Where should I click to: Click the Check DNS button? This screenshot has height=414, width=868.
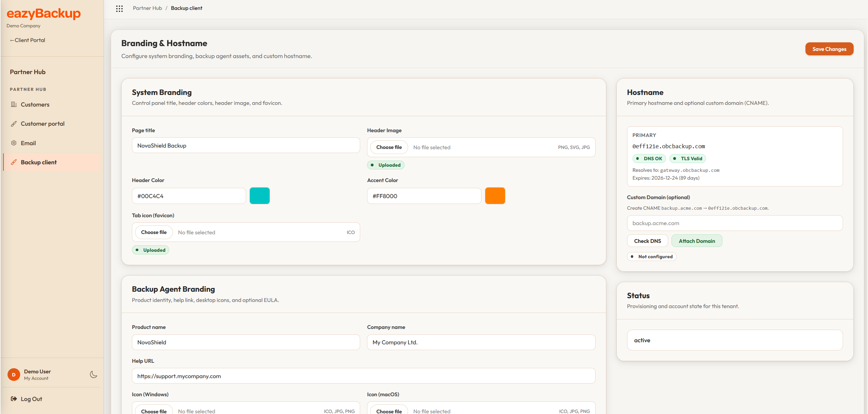click(648, 241)
